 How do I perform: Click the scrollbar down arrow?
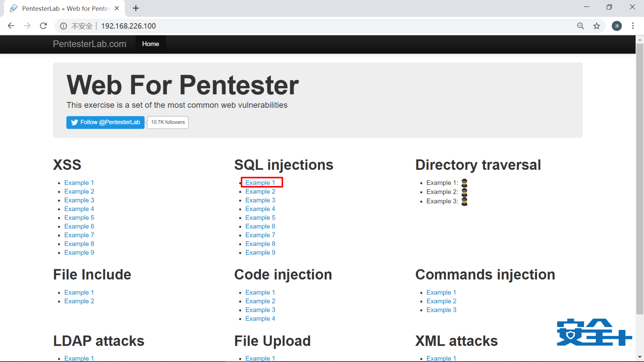(639, 357)
